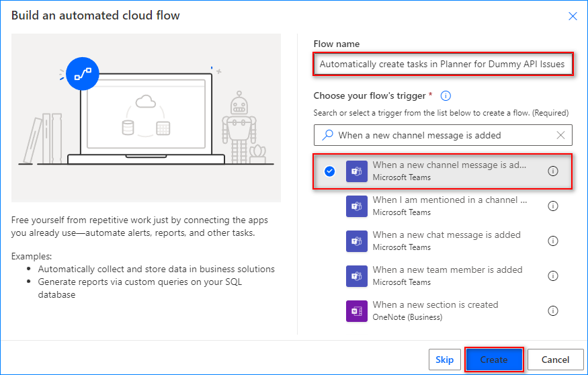The image size is (588, 375).
Task: Cancel the flow creation dialog
Action: (555, 360)
